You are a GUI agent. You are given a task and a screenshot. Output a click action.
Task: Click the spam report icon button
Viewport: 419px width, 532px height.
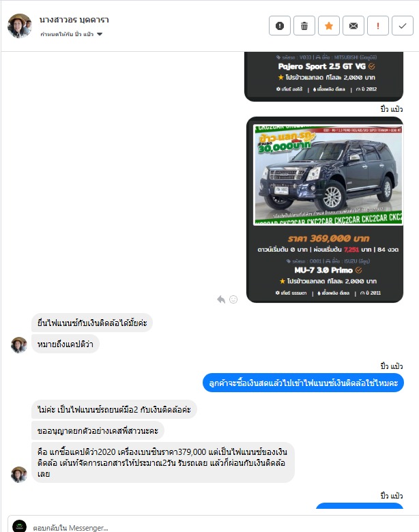pyautogui.click(x=279, y=25)
